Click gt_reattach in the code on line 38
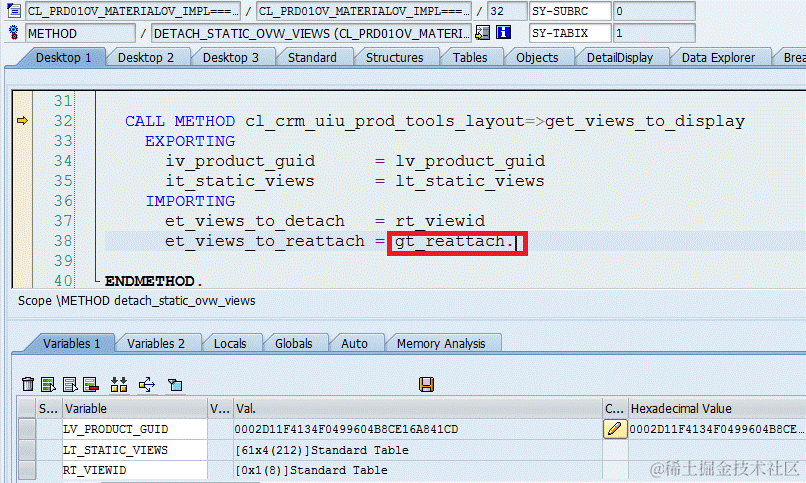Viewport: 806px width, 483px height. click(x=450, y=241)
